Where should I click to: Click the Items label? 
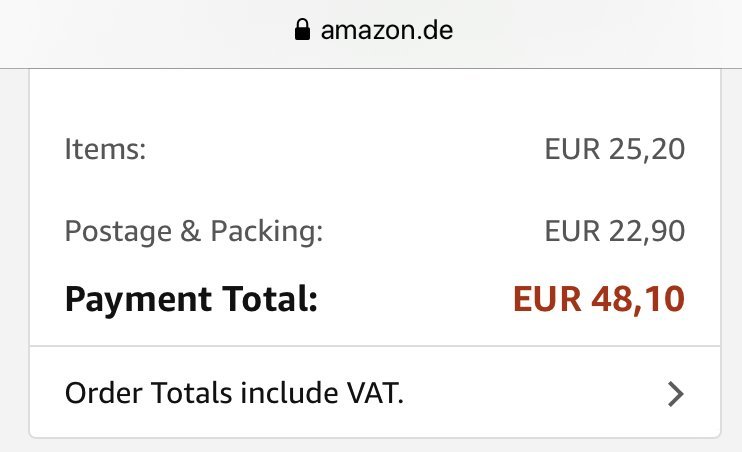pos(105,150)
